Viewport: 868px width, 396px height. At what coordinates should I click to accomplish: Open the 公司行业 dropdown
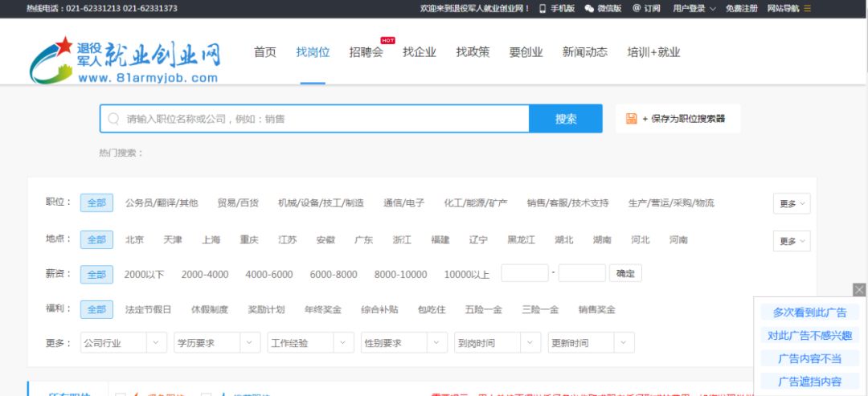point(124,343)
